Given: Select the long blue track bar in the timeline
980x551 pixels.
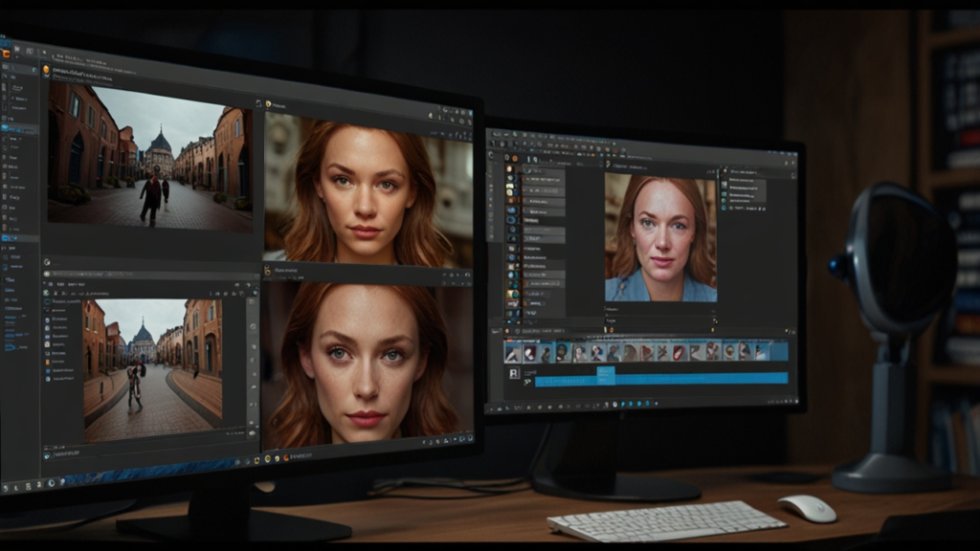Looking at the screenshot, I should pos(661,379).
